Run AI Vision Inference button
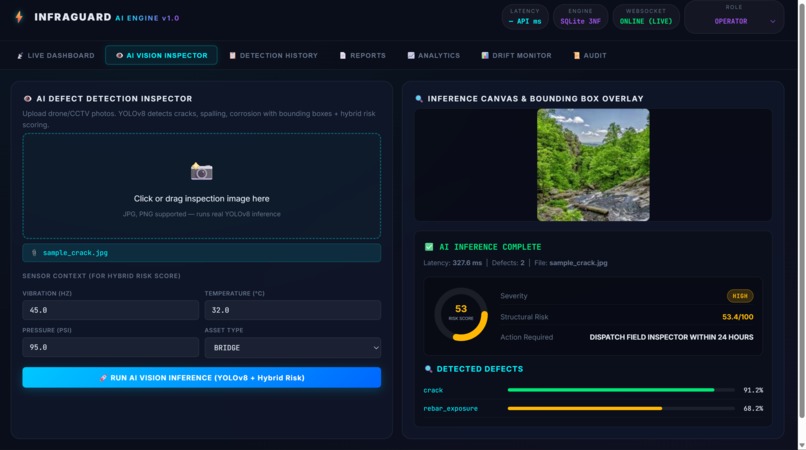 coord(202,377)
